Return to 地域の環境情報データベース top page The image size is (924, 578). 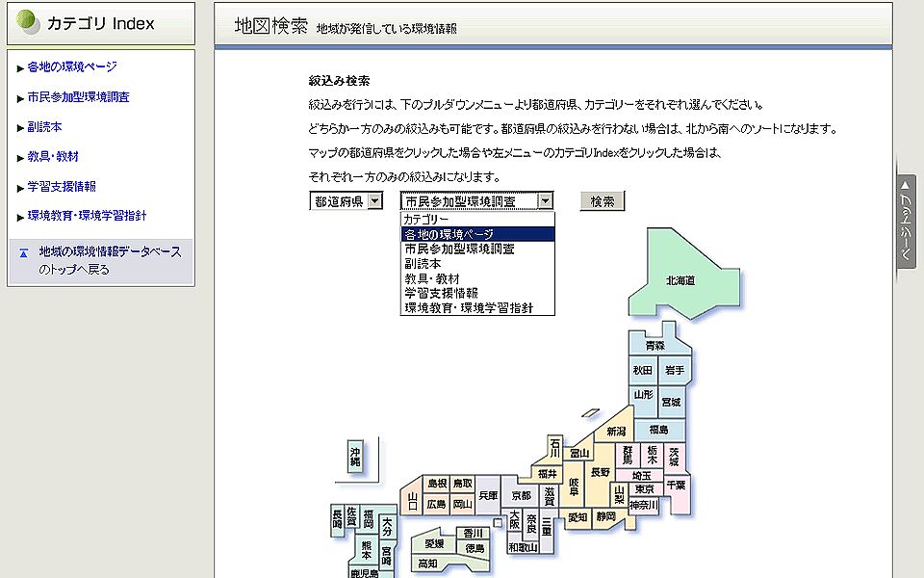[109, 252]
